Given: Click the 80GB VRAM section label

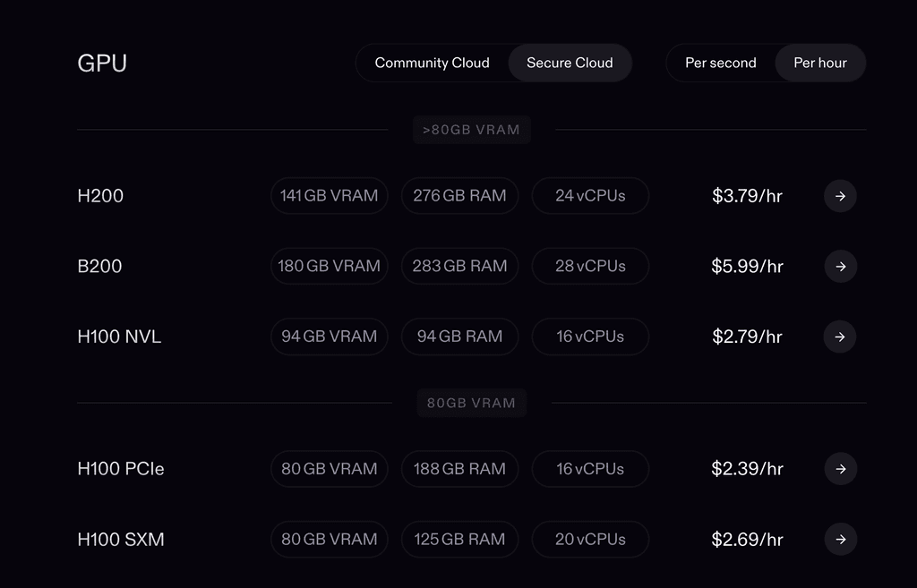Looking at the screenshot, I should [x=472, y=403].
